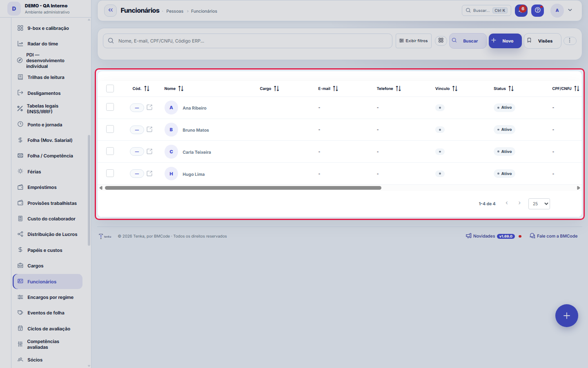This screenshot has width=588, height=368.
Task: Open Ana Ribeiro record in new window
Action: click(x=149, y=108)
